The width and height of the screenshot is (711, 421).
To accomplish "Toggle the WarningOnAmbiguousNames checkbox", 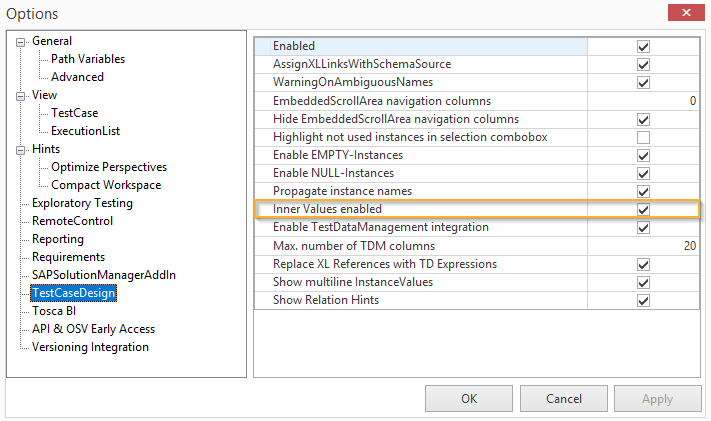I will pos(643,82).
